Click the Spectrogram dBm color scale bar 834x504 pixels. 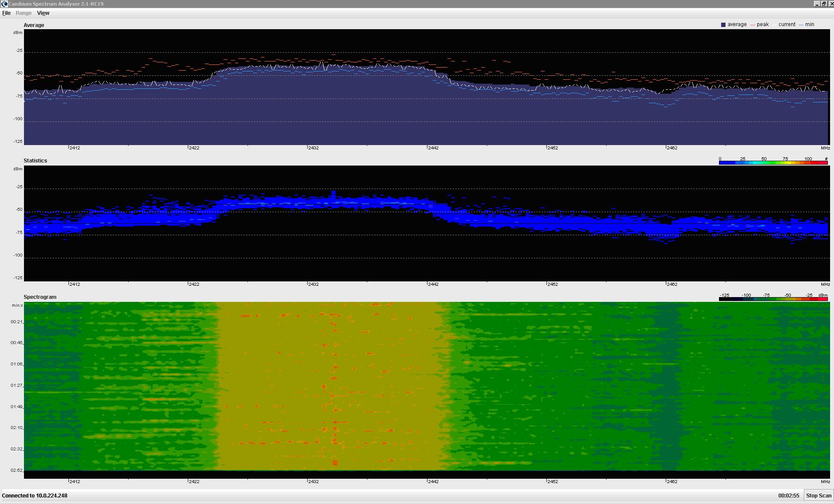773,299
